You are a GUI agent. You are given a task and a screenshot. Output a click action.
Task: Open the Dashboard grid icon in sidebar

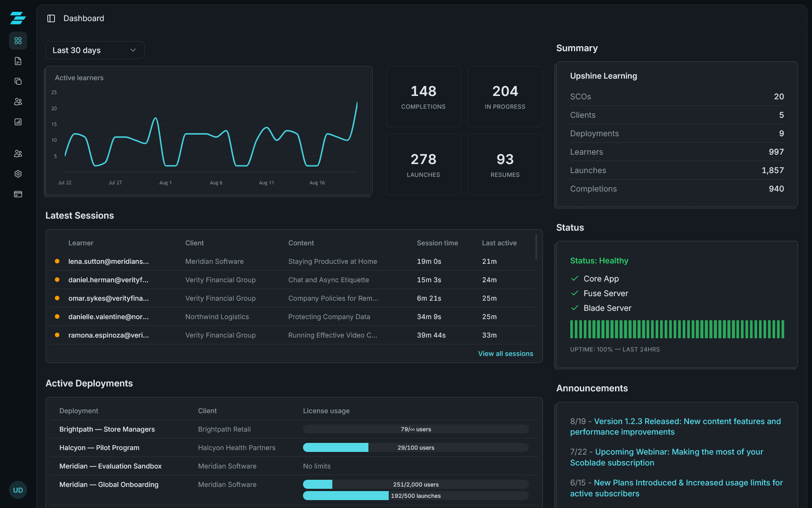18,41
